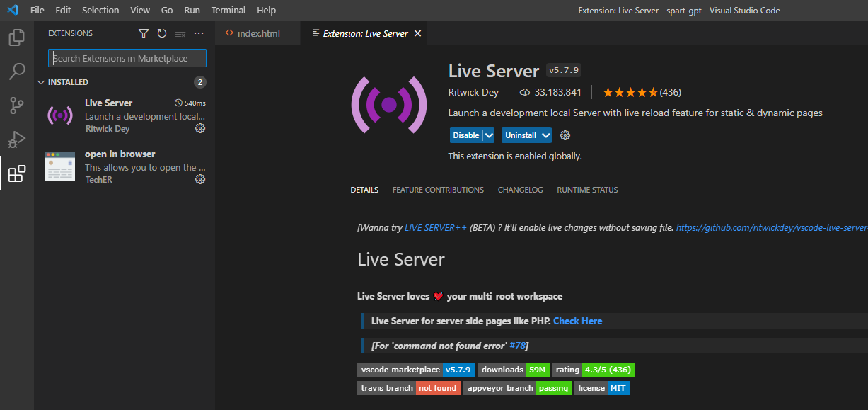Viewport: 868px width, 410px height.
Task: Click the TechER publisher name
Action: point(98,180)
